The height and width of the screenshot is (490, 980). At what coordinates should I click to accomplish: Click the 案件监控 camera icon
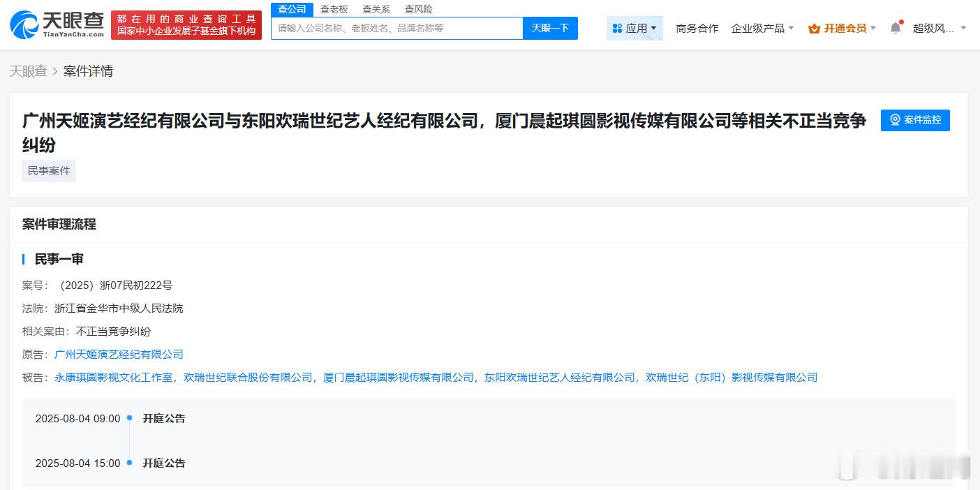[x=895, y=120]
